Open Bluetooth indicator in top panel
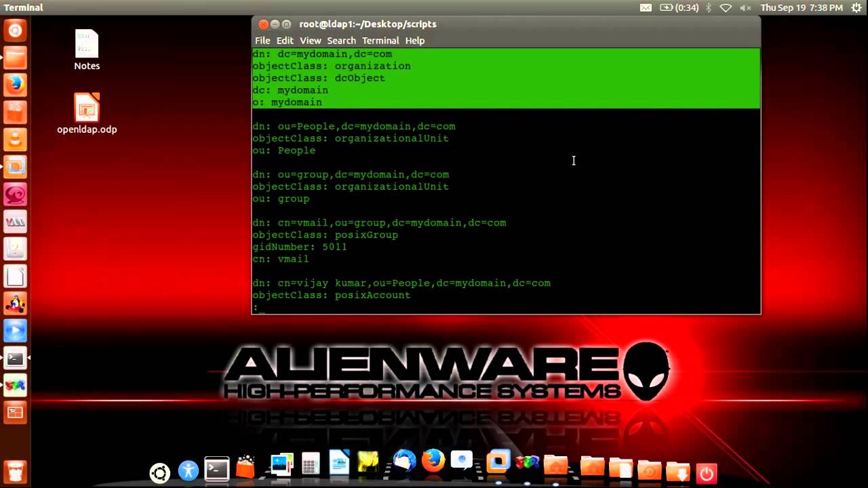This screenshot has height=488, width=868. 709,7
